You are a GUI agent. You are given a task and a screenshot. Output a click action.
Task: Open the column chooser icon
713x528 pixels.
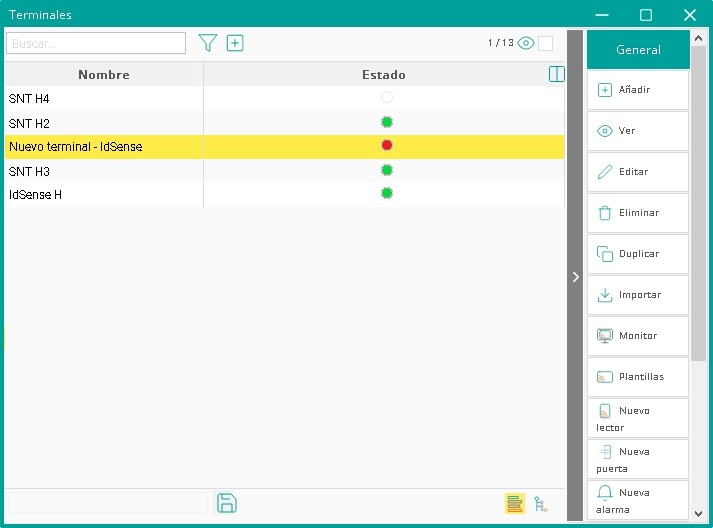pos(557,74)
